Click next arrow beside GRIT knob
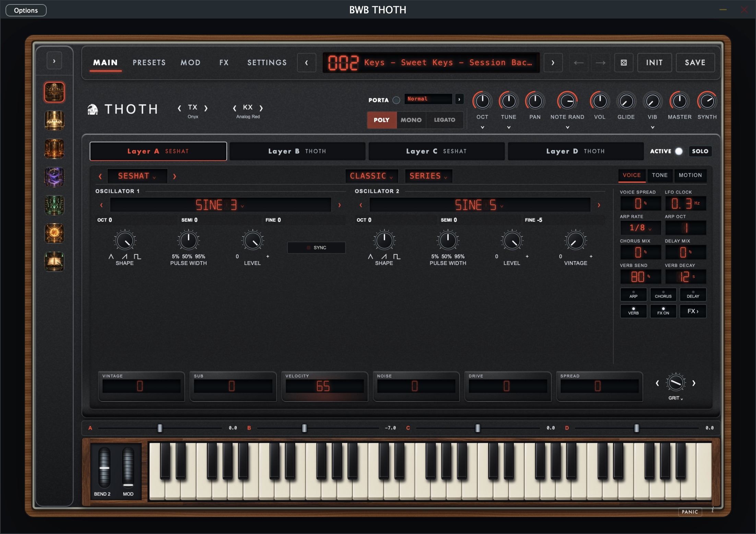Viewport: 756px width, 534px height. pyautogui.click(x=694, y=383)
